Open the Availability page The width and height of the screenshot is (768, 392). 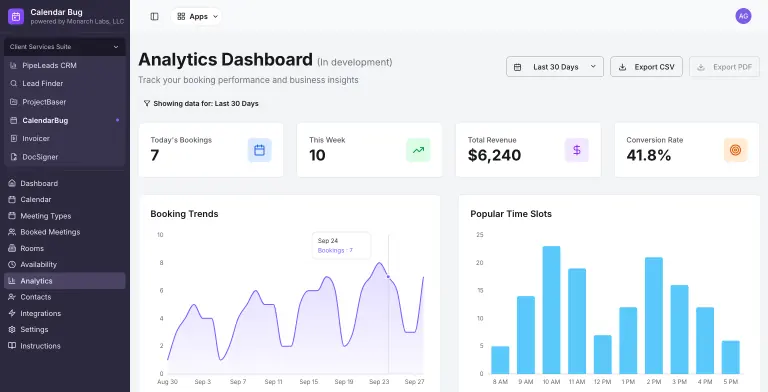click(x=64, y=265)
